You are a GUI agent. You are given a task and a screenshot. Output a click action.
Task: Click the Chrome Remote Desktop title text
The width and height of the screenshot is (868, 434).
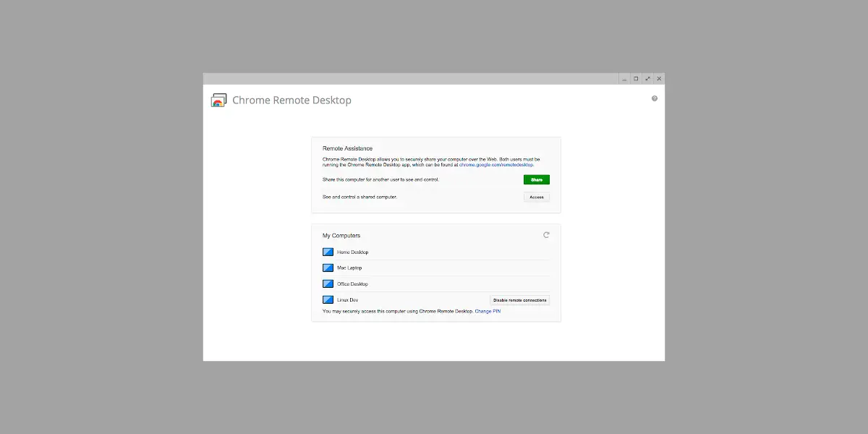[292, 101]
